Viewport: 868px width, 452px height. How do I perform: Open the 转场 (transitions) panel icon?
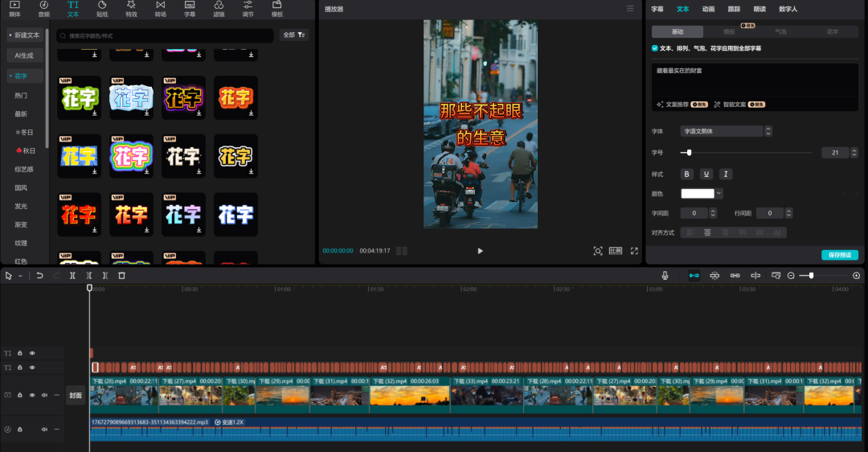(x=160, y=9)
